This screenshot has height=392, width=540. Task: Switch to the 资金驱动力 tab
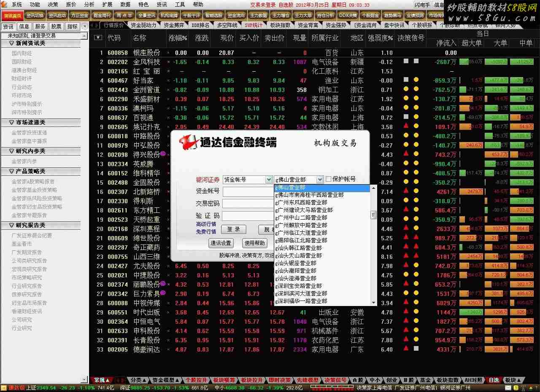point(143,25)
